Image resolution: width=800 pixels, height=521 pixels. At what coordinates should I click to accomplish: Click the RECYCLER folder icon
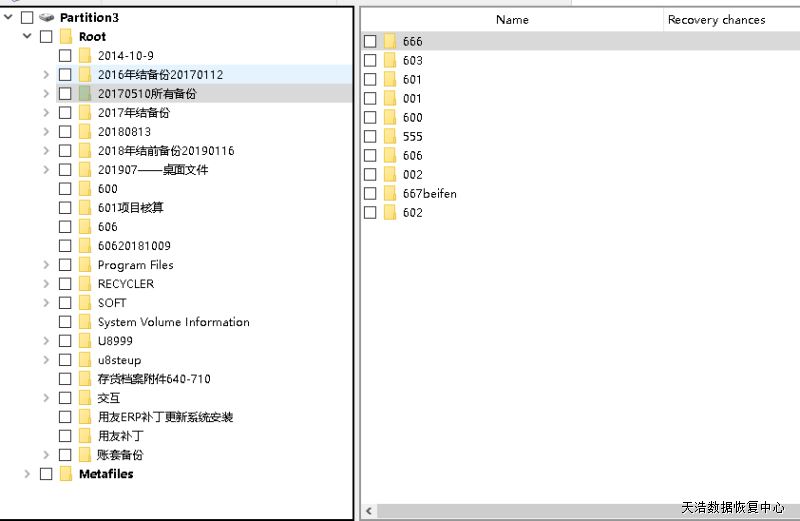tap(85, 284)
